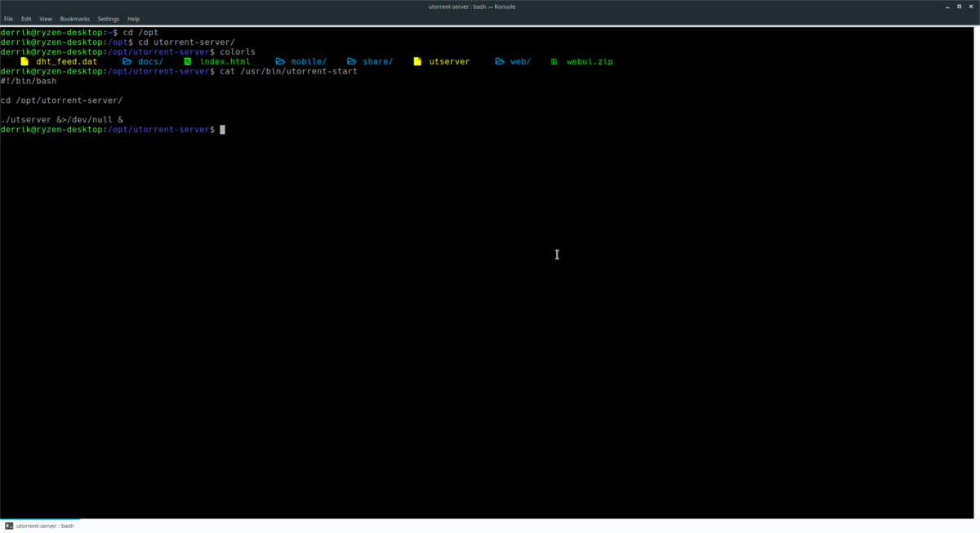Click the yellow file icon beside dht_feed.dat
The height and width of the screenshot is (533, 980).
click(24, 61)
